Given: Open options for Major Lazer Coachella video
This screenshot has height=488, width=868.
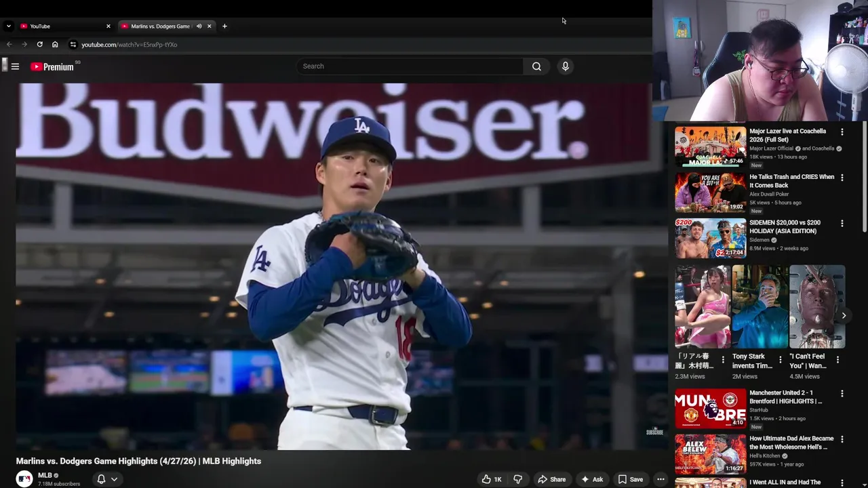Looking at the screenshot, I should pos(842,132).
